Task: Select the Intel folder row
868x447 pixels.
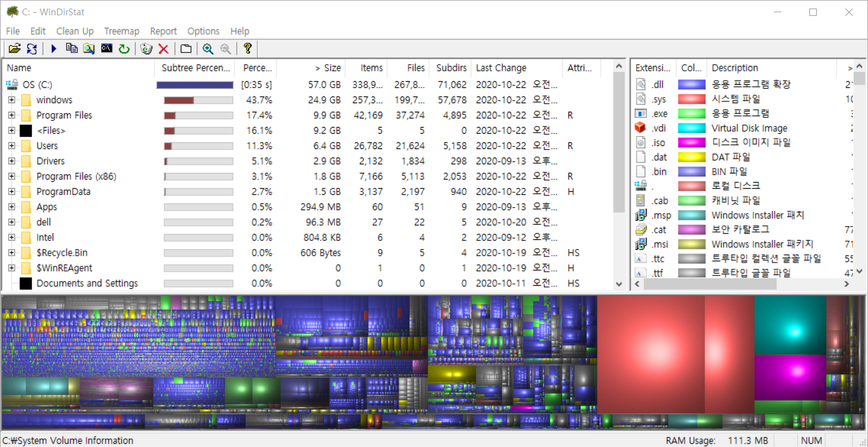Action: [x=307, y=237]
